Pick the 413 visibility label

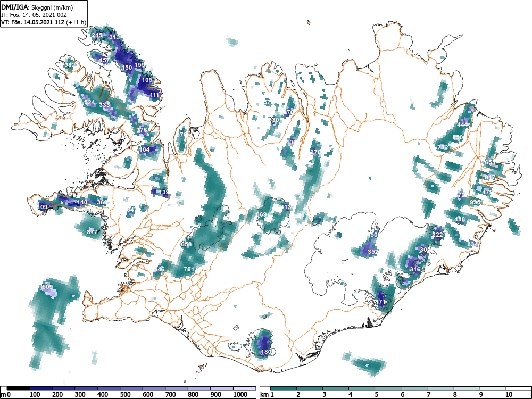pos(286,207)
